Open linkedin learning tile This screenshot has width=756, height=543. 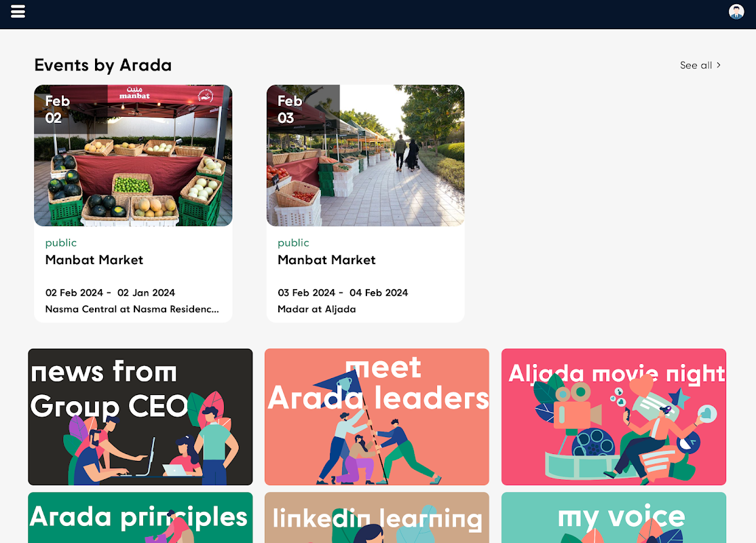(x=377, y=517)
